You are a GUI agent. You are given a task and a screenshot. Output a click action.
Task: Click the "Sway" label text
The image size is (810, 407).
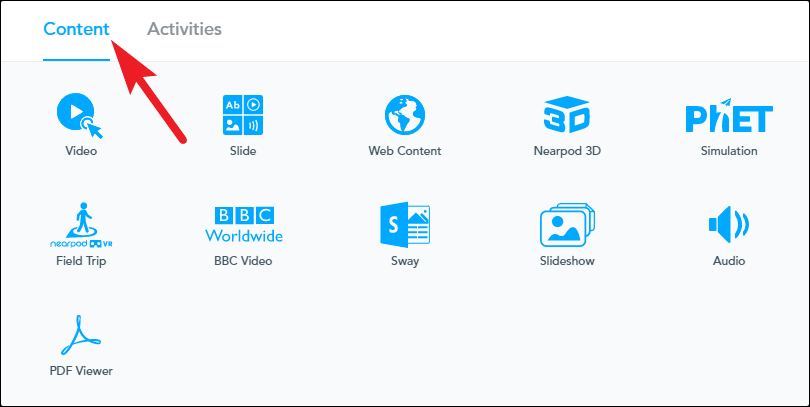coord(404,261)
